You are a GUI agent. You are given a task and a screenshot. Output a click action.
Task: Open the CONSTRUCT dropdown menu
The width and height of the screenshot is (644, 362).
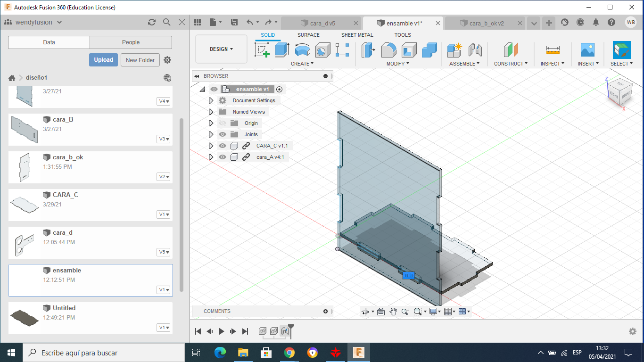[x=511, y=64]
